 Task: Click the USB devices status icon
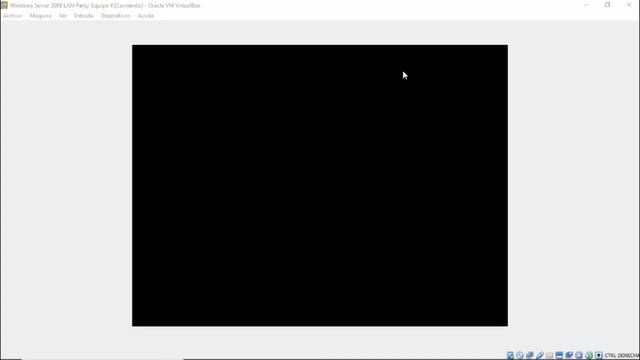pos(540,356)
